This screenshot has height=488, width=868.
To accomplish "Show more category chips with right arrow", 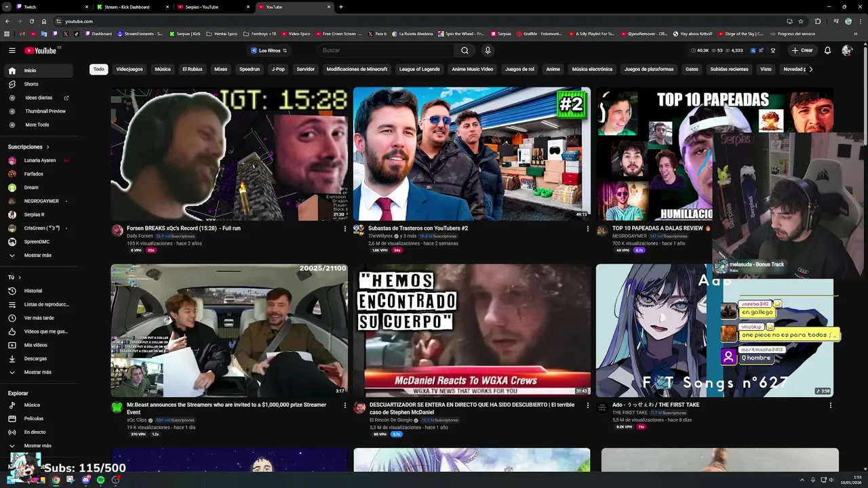I will pyautogui.click(x=810, y=69).
